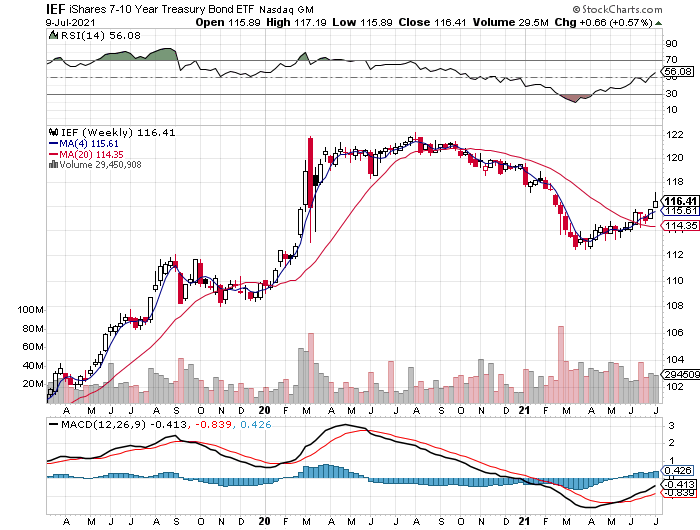
Task: Click the Volume 29.5M header value
Action: point(510,22)
